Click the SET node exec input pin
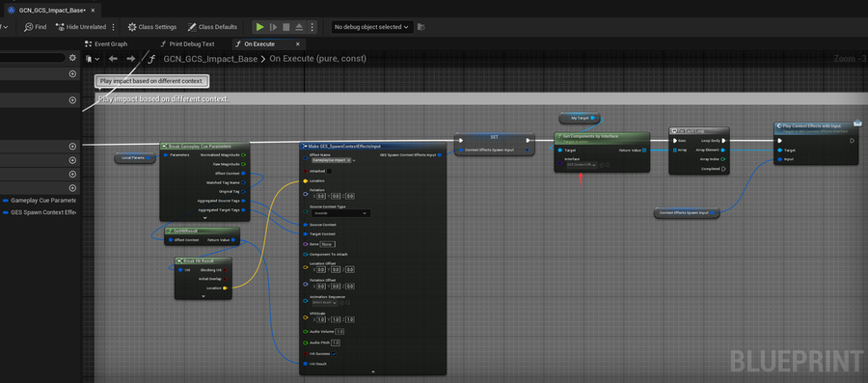 coord(461,140)
